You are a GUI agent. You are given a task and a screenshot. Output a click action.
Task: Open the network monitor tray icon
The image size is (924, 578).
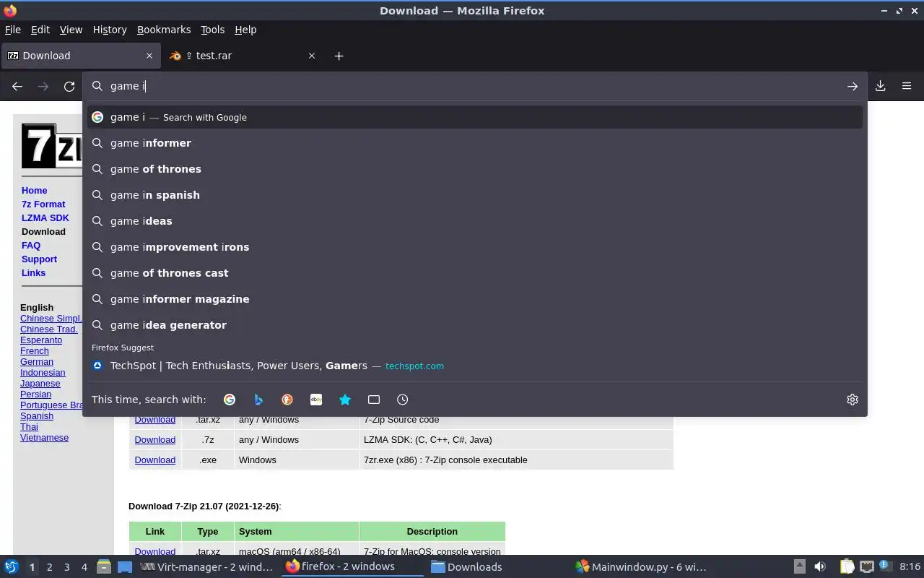click(x=867, y=567)
